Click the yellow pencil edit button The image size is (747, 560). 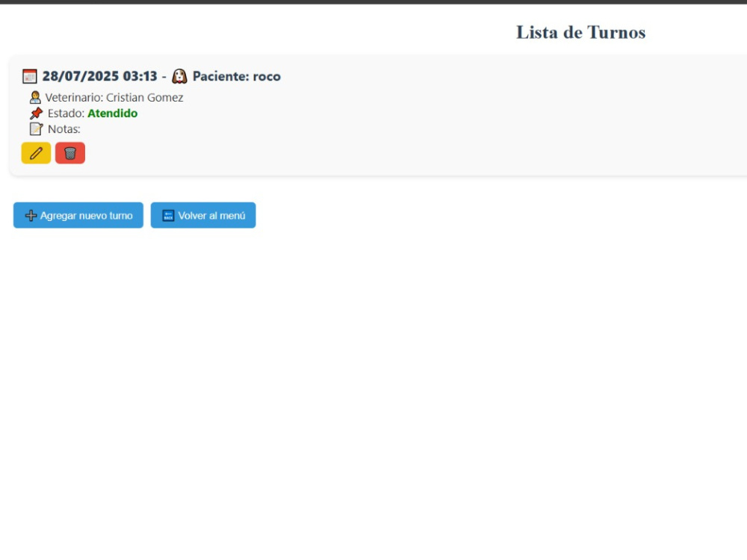click(x=36, y=153)
